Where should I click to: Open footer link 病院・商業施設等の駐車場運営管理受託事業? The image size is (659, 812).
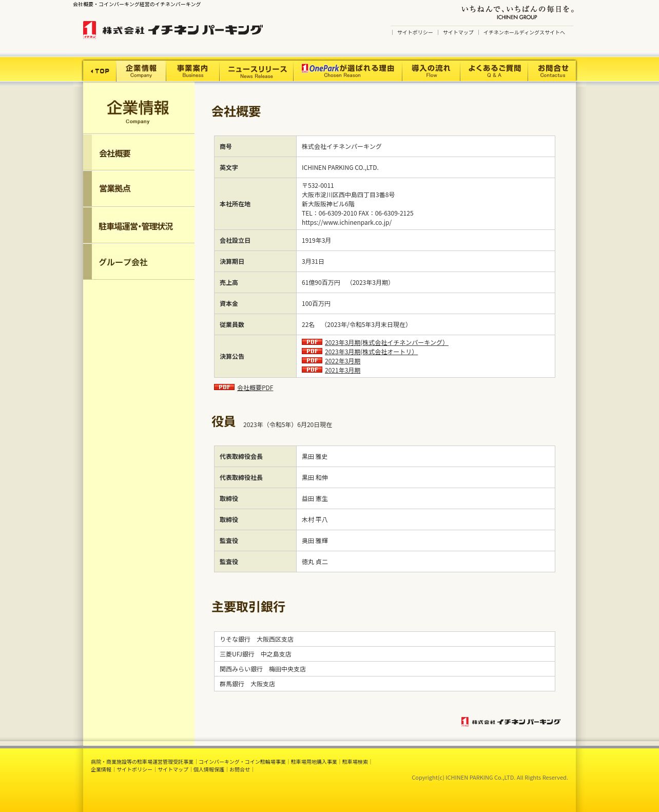click(x=142, y=762)
